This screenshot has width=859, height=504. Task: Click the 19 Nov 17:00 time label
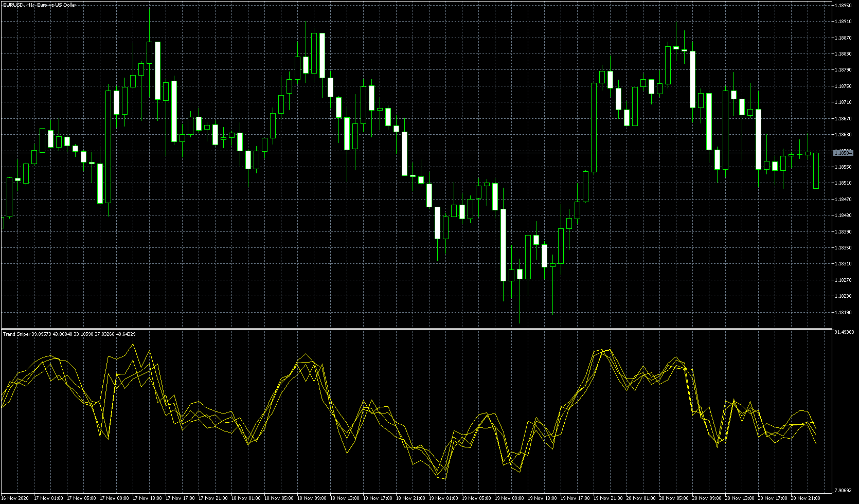pos(575,498)
